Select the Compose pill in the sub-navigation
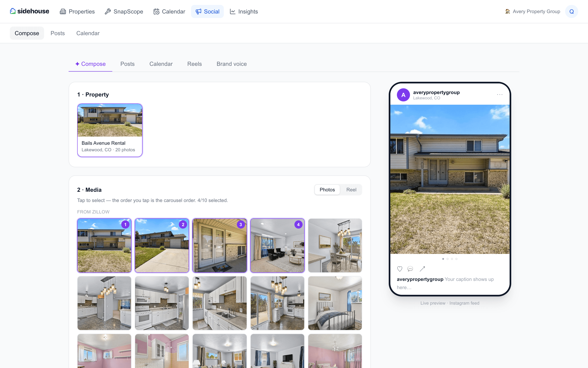The image size is (588, 368). pos(27,33)
